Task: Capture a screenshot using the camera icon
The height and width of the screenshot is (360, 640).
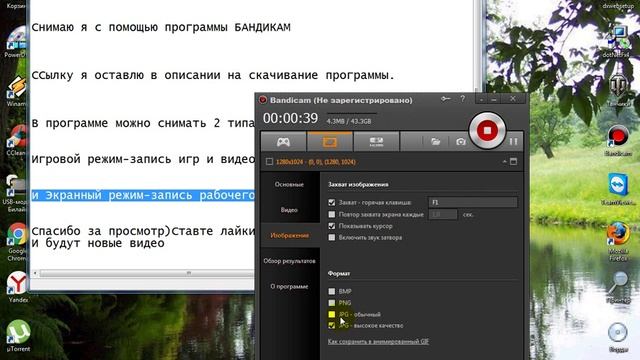Action: [x=461, y=142]
